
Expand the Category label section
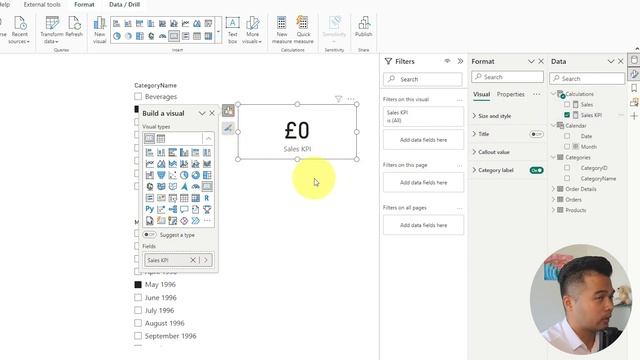[474, 170]
